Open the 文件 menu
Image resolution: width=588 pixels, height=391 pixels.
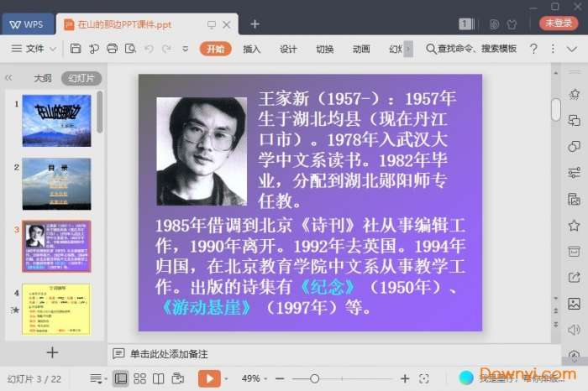coord(28,49)
